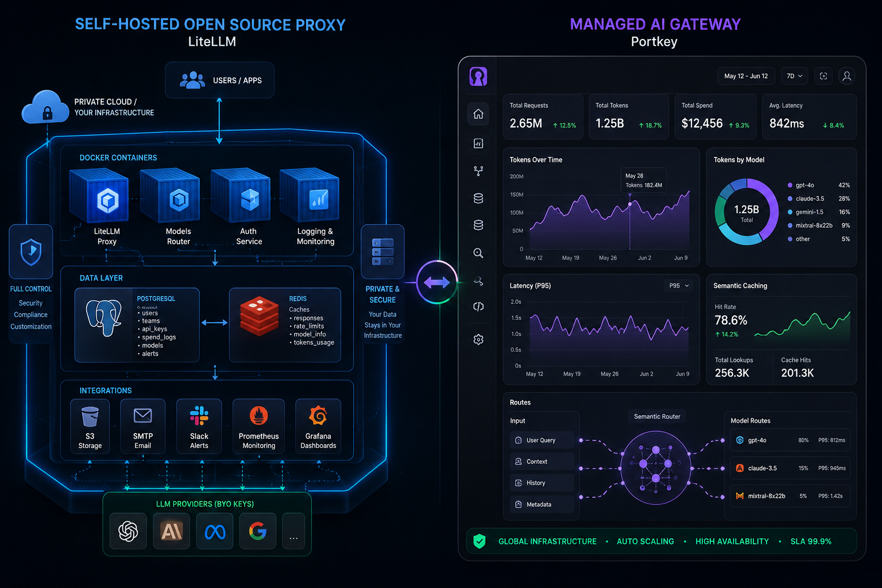Screen dimensions: 882x588
Task: Open the Portkey logo icon
Action: pos(478,76)
